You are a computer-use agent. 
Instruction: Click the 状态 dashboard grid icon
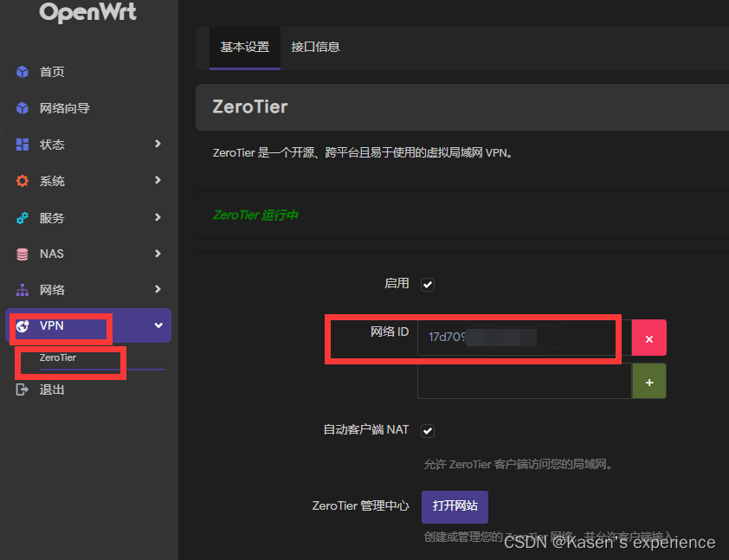click(x=22, y=145)
